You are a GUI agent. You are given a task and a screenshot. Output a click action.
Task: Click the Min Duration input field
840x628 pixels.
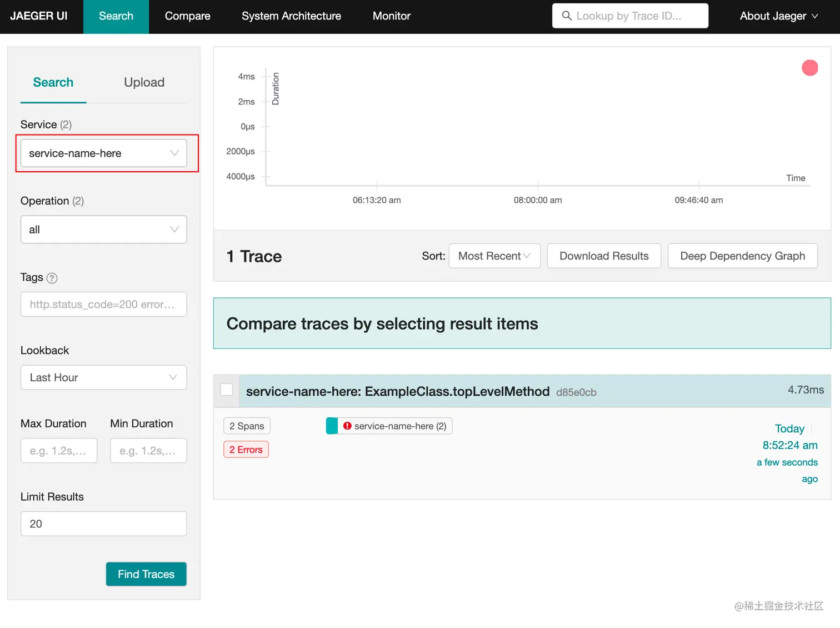click(x=148, y=451)
